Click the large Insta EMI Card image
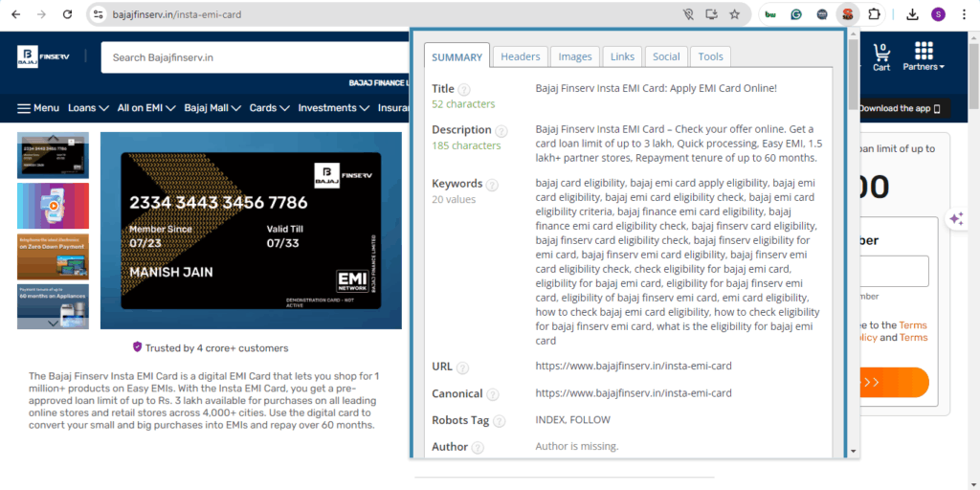This screenshot has height=490, width=980. click(251, 231)
